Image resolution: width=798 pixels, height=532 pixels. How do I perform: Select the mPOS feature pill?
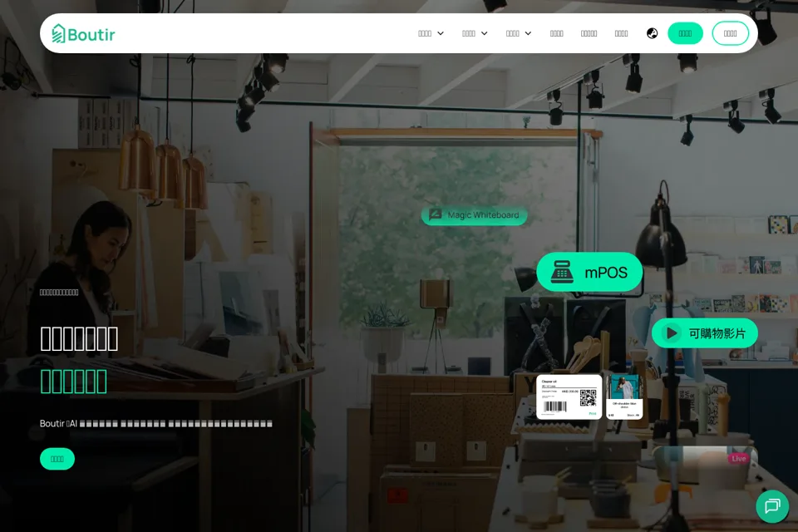pyautogui.click(x=589, y=273)
